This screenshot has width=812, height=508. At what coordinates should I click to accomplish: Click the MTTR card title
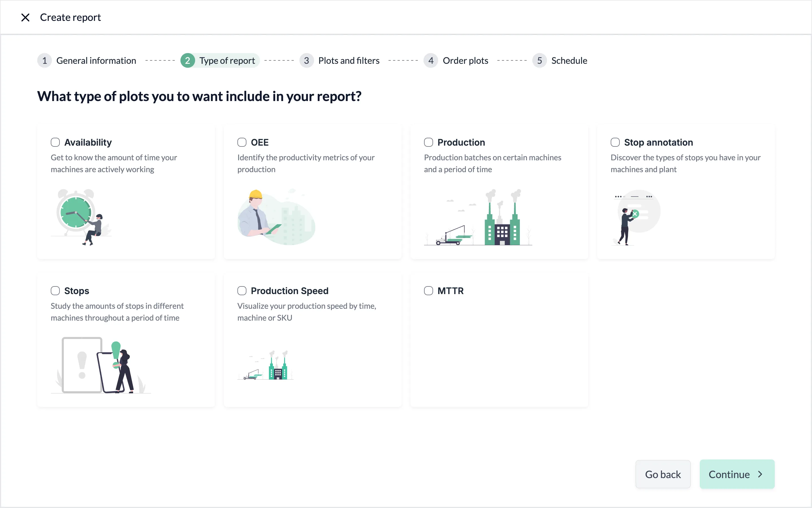coord(450,291)
